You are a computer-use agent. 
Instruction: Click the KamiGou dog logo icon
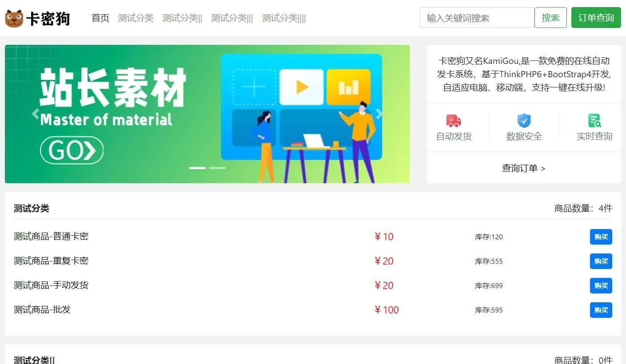[14, 18]
